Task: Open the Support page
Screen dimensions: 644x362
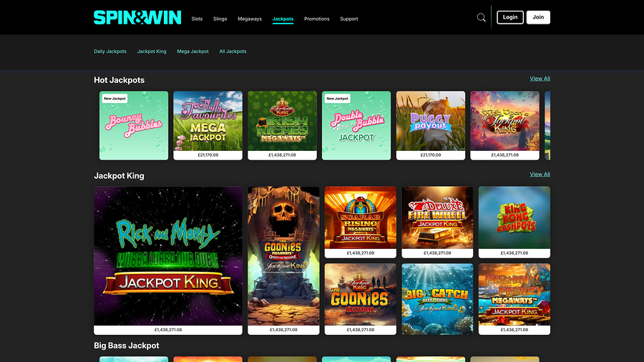Action: 348,19
